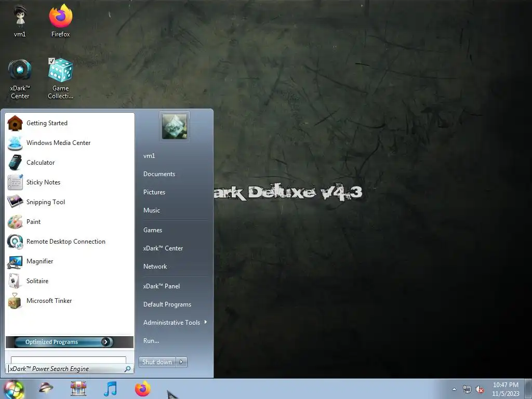
Task: Click the Windows Start orb
Action: 13,389
